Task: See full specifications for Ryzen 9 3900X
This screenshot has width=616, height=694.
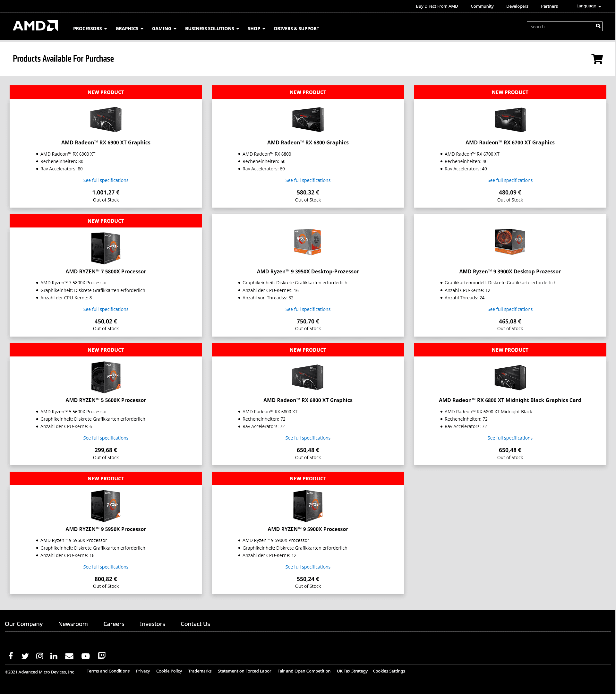Action: (x=510, y=309)
